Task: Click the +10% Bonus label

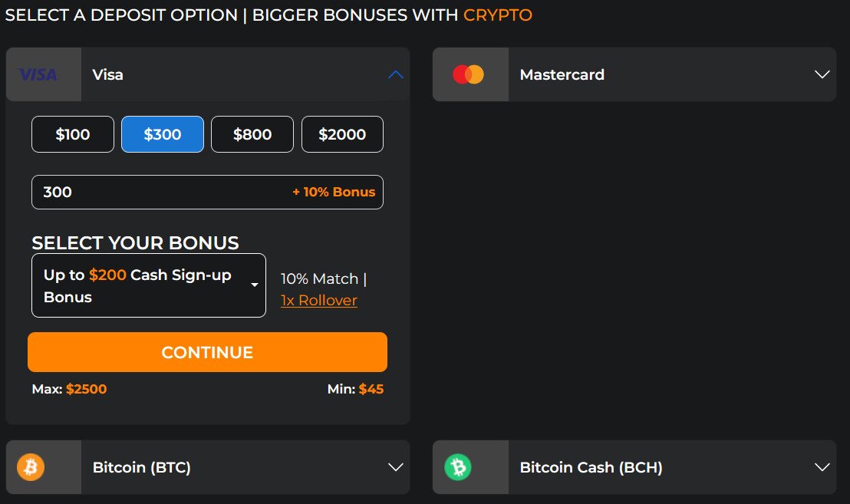Action: pyautogui.click(x=334, y=192)
